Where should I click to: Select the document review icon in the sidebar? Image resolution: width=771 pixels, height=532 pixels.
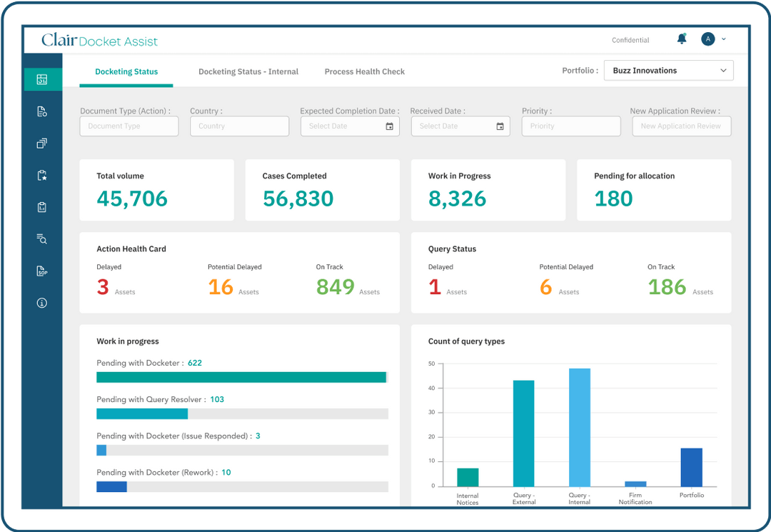[43, 111]
